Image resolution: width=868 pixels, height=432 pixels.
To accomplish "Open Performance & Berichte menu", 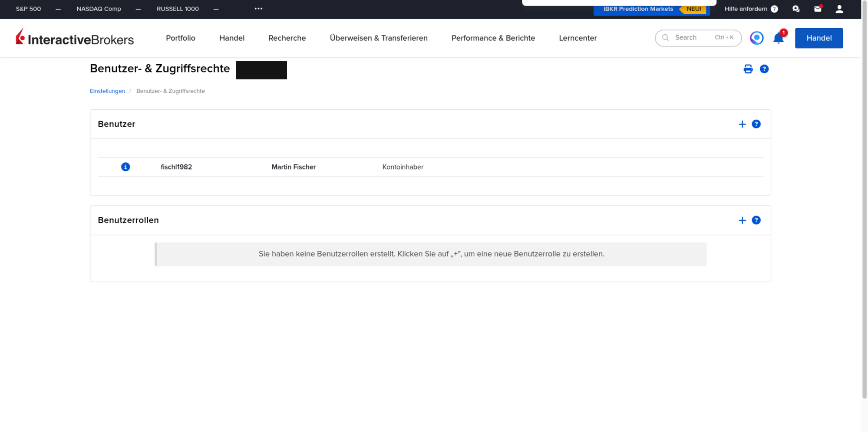I will click(493, 38).
